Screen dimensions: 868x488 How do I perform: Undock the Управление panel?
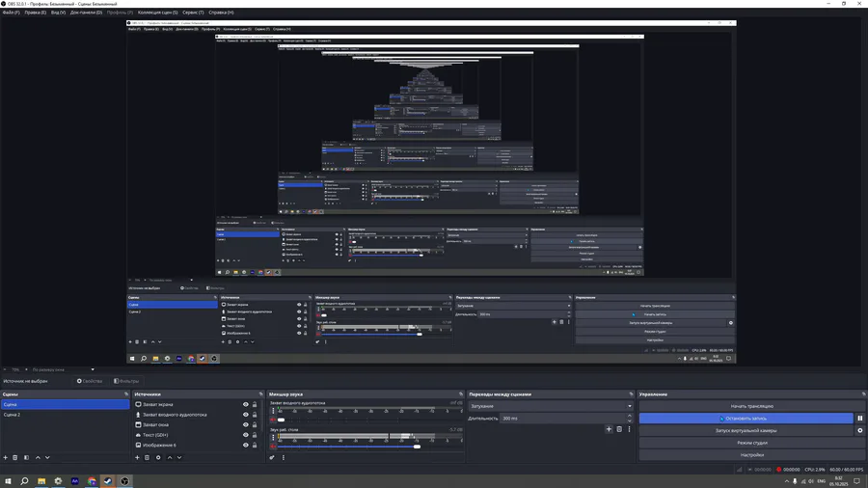pos(863,393)
